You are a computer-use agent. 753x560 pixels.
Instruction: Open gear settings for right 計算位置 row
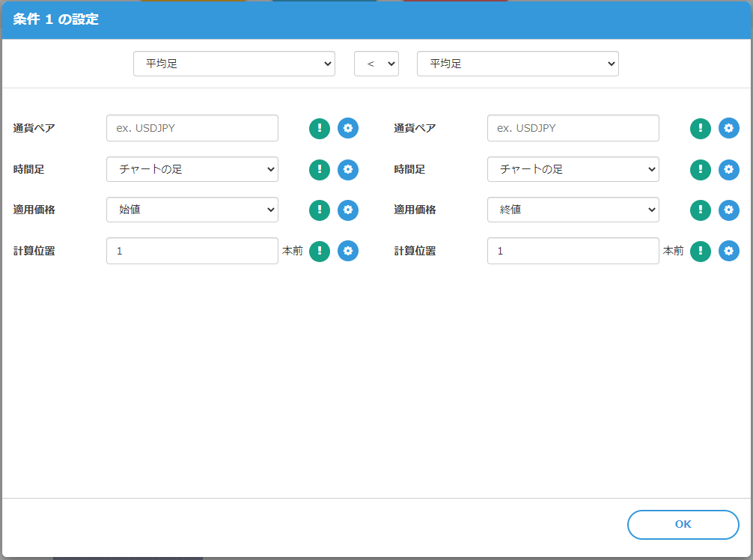pyautogui.click(x=728, y=251)
